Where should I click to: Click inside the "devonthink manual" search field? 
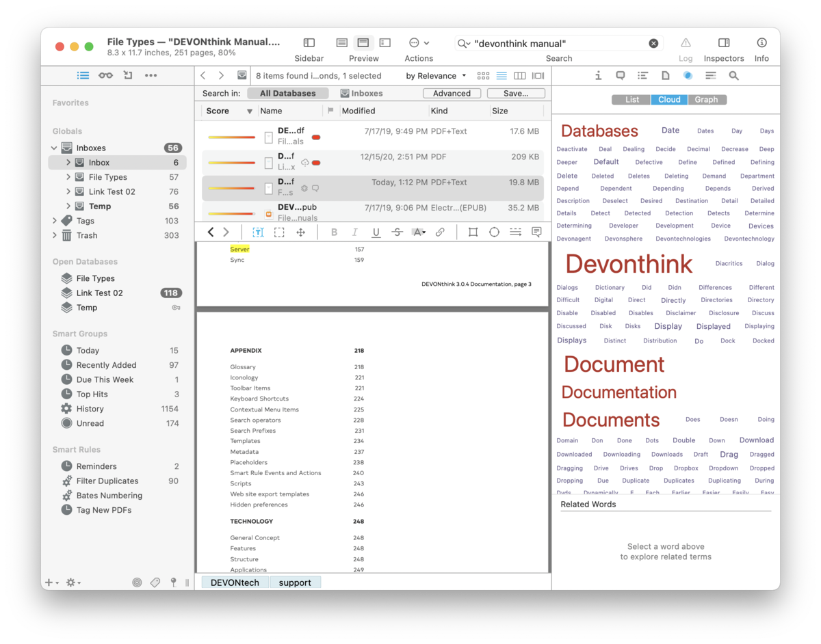(x=559, y=44)
